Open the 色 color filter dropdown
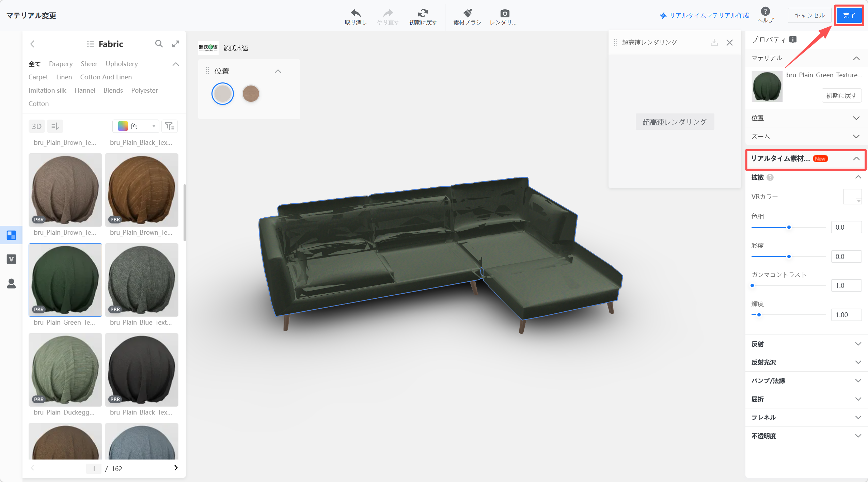868x482 pixels. click(136, 126)
